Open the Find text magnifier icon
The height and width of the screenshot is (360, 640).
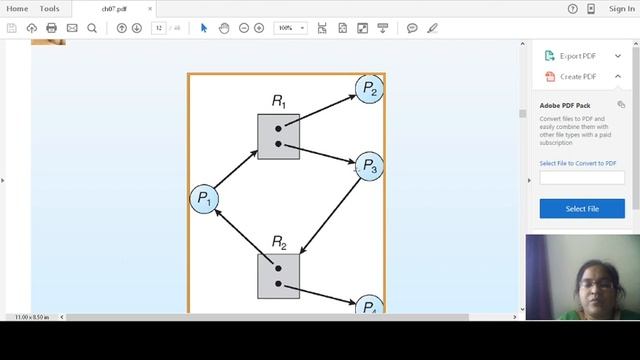tap(92, 28)
